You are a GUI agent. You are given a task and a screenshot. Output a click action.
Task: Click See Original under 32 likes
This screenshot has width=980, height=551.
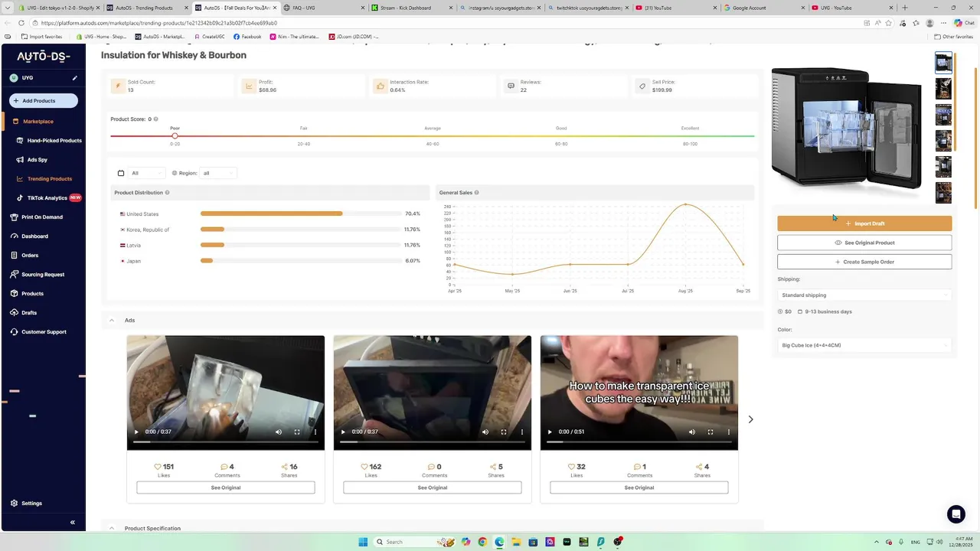[639, 487]
